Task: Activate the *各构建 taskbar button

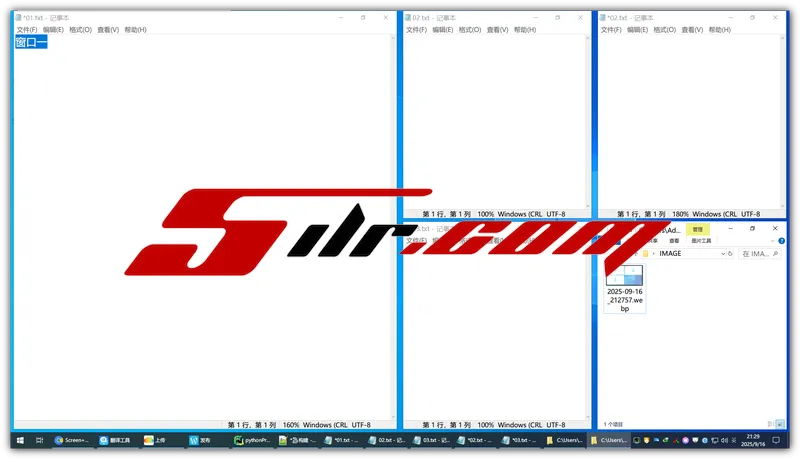Action: coord(297,440)
